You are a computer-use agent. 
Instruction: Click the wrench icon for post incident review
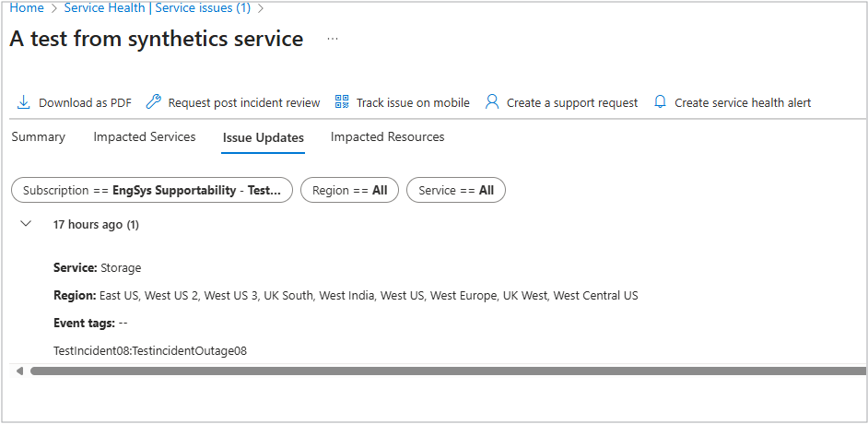154,102
